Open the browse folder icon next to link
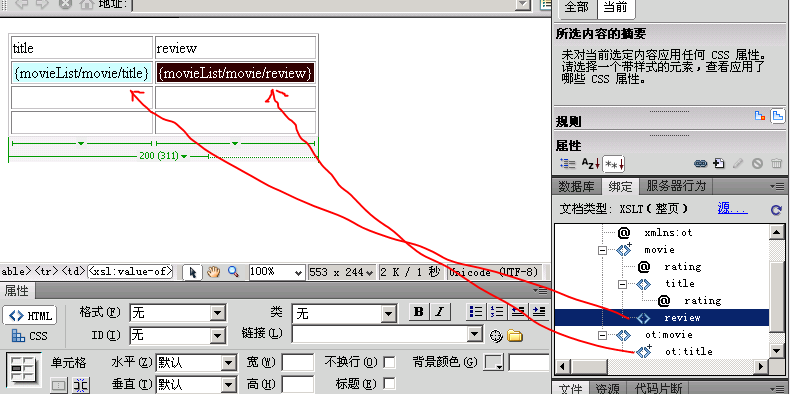The image size is (790, 394). click(514, 335)
